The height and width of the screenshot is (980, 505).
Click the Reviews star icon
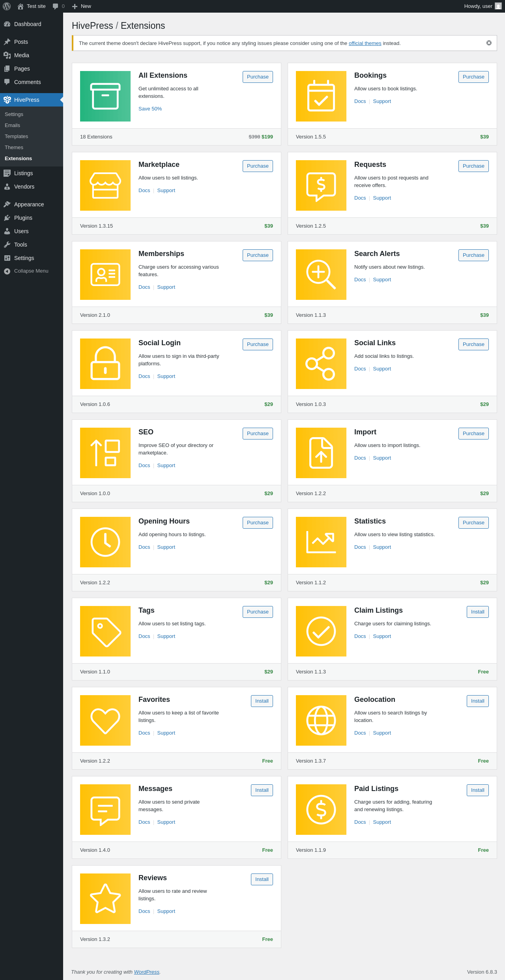click(105, 899)
